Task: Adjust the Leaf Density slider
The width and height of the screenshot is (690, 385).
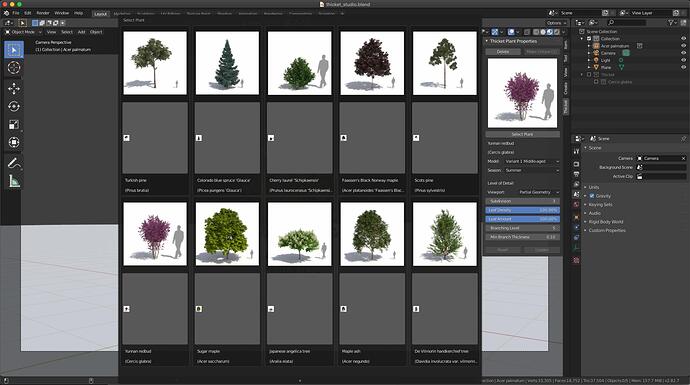Action: click(522, 210)
